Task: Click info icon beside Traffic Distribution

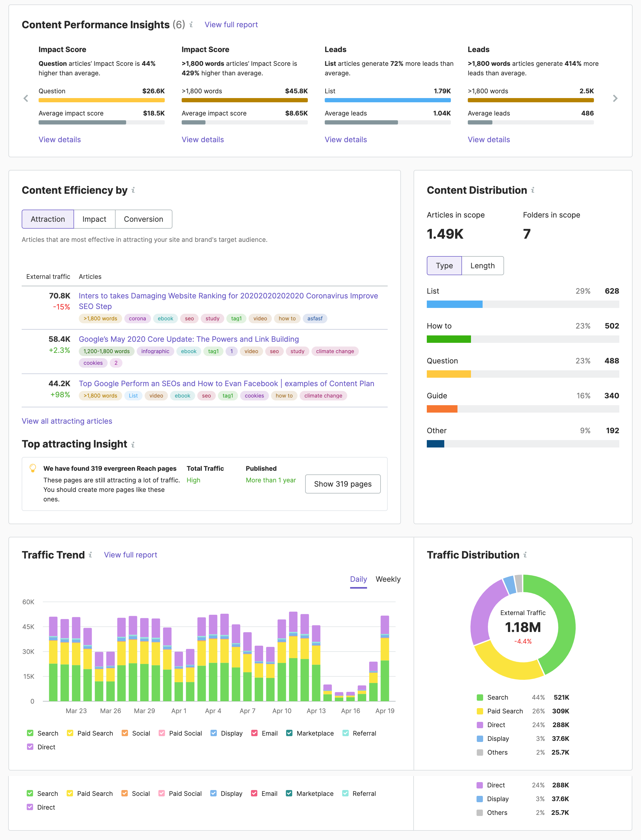Action: [525, 555]
